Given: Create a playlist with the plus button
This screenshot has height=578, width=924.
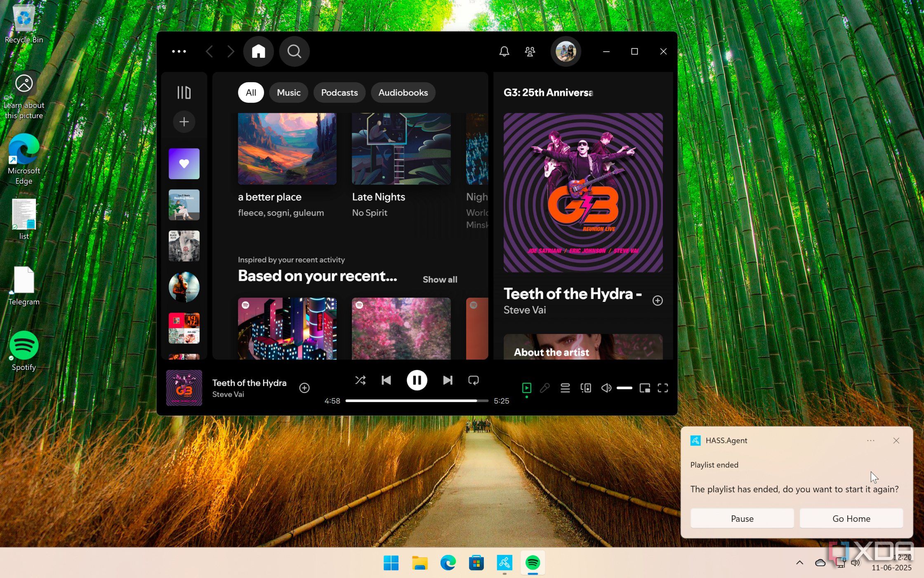Looking at the screenshot, I should (x=184, y=122).
